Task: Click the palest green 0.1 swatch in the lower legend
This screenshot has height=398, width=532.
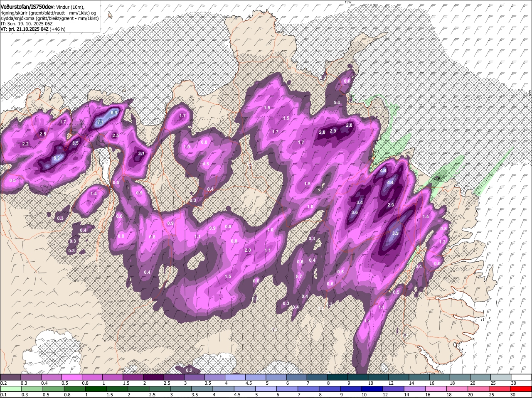Action: point(10,389)
